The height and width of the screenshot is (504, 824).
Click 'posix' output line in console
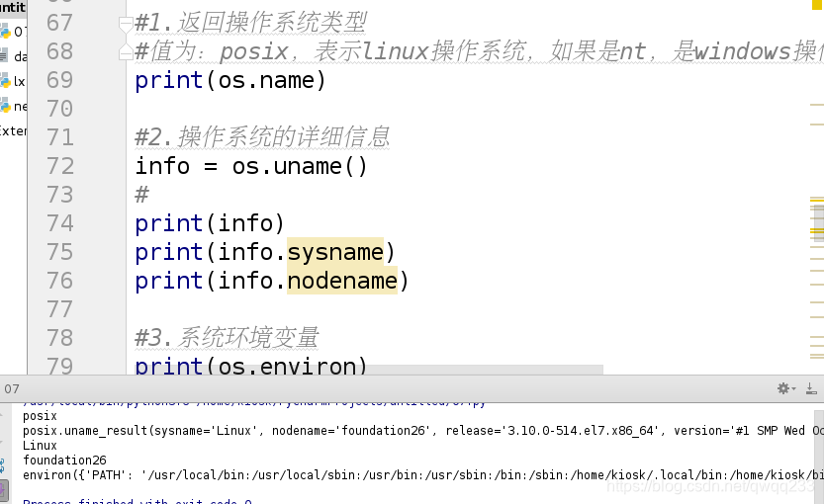40,416
